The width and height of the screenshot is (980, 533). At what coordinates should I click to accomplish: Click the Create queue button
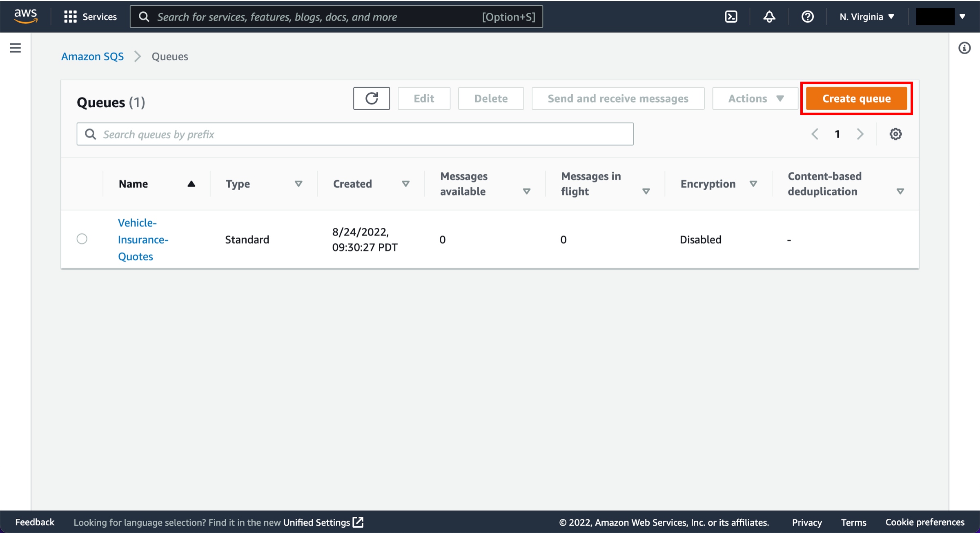click(x=857, y=98)
